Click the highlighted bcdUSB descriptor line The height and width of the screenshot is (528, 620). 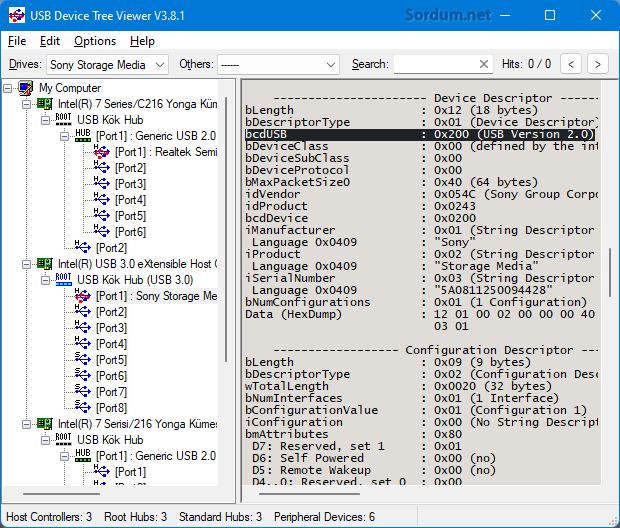pyautogui.click(x=420, y=134)
